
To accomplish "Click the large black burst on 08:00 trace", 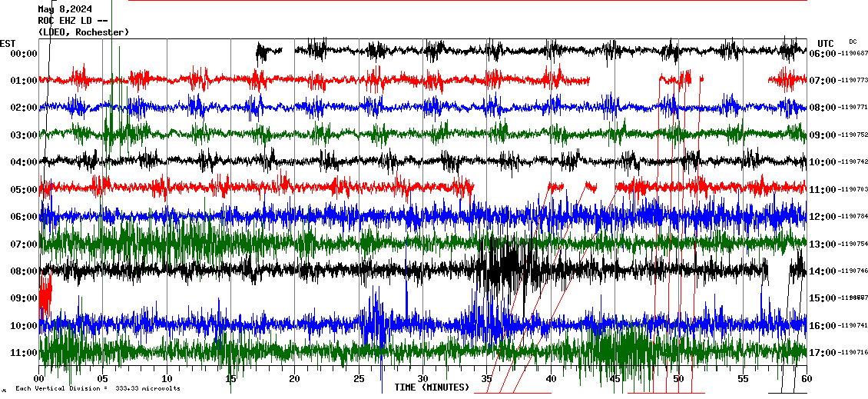I will click(503, 269).
